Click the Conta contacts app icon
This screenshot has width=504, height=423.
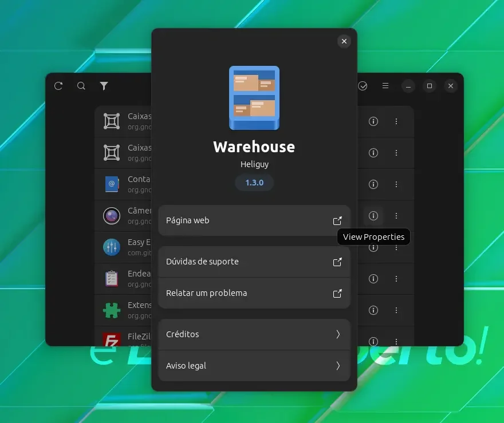112,184
